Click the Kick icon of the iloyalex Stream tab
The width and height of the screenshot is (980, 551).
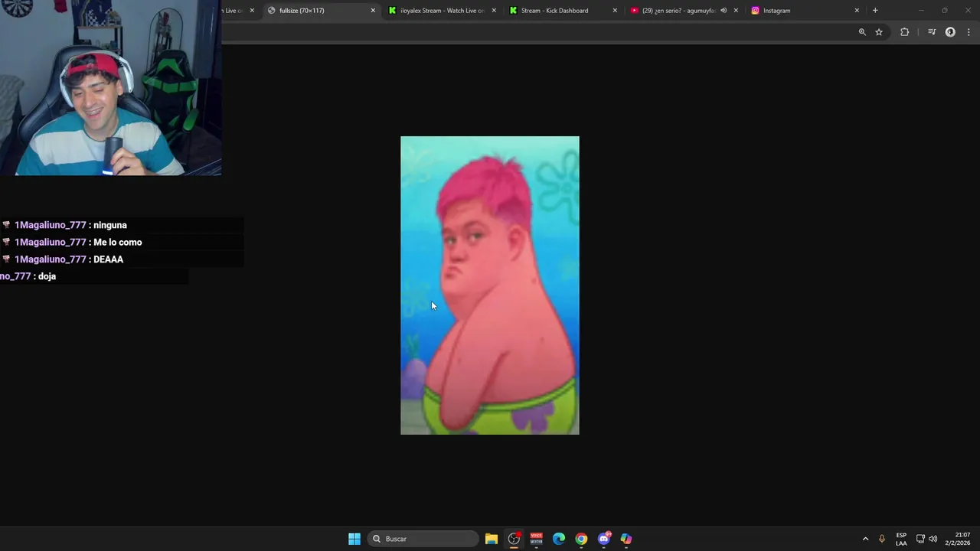click(x=393, y=11)
